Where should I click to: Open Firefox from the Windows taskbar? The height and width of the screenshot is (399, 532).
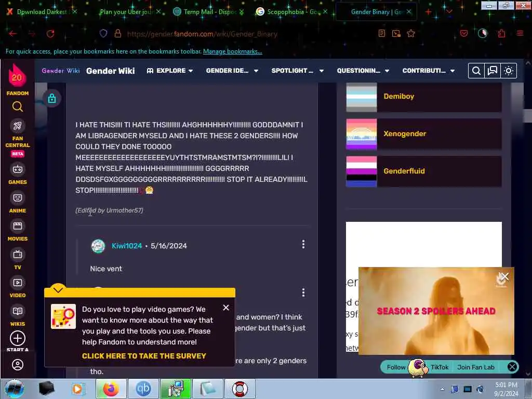111,389
